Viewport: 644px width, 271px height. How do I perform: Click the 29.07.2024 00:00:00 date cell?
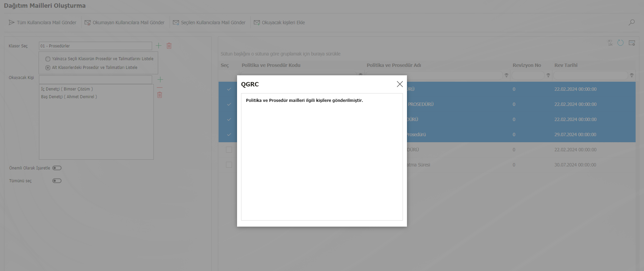575,134
